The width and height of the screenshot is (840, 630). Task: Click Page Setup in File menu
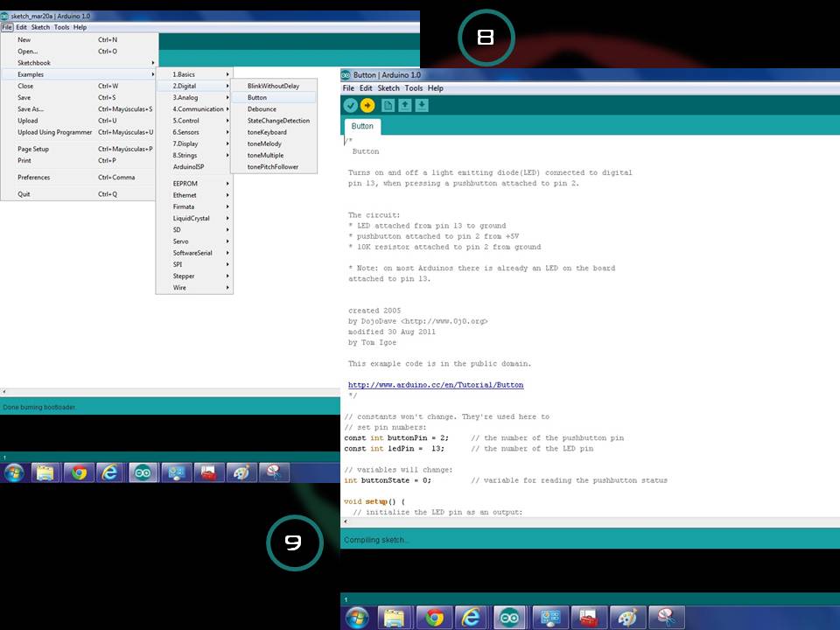point(80,149)
